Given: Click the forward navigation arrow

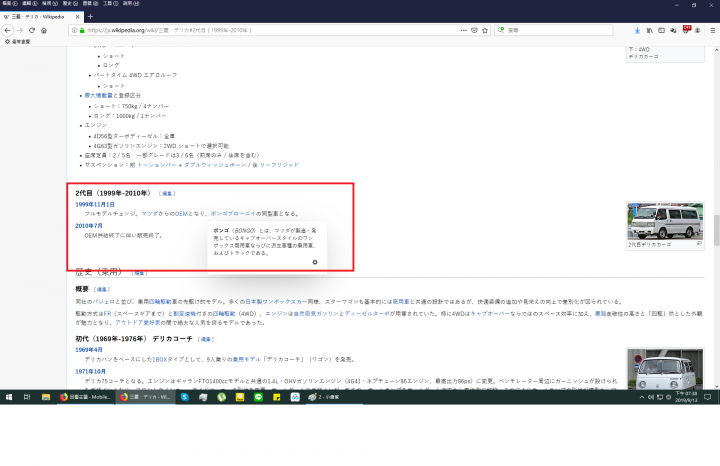Looking at the screenshot, I should 20,30.
